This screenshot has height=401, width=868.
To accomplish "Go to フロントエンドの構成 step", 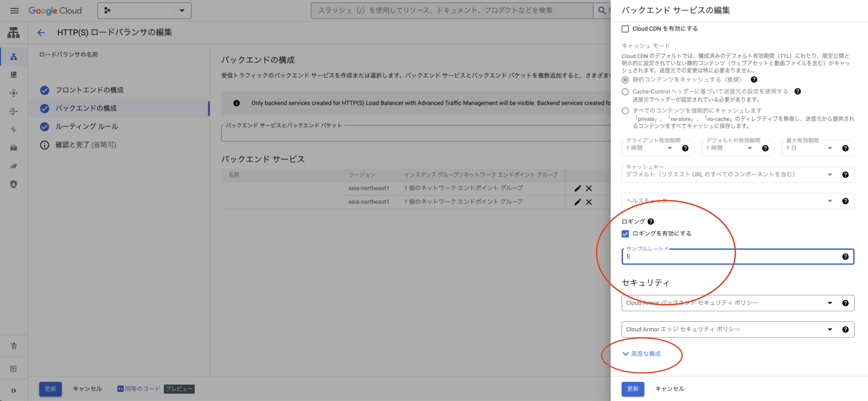I will 89,90.
